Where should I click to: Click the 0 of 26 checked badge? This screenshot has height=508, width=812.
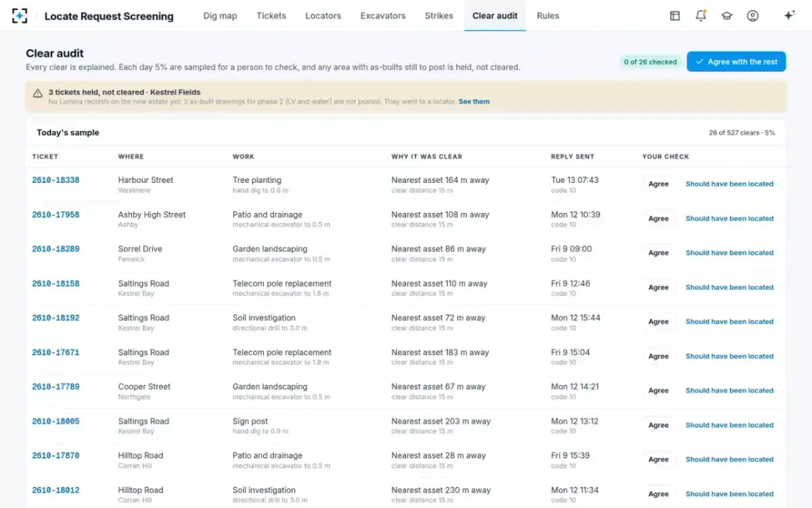(650, 62)
